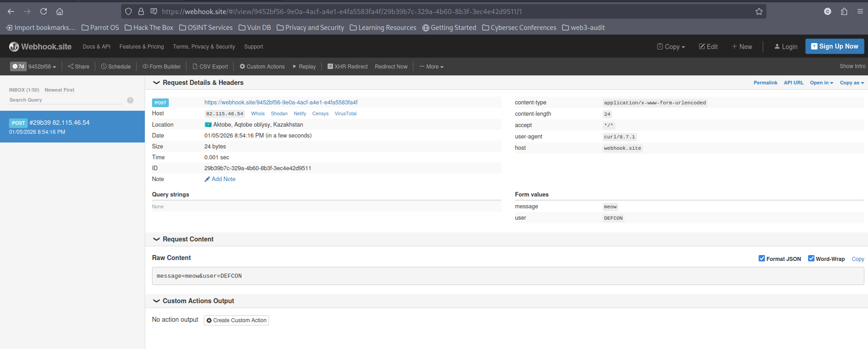
Task: Click the browser home icon
Action: click(59, 11)
